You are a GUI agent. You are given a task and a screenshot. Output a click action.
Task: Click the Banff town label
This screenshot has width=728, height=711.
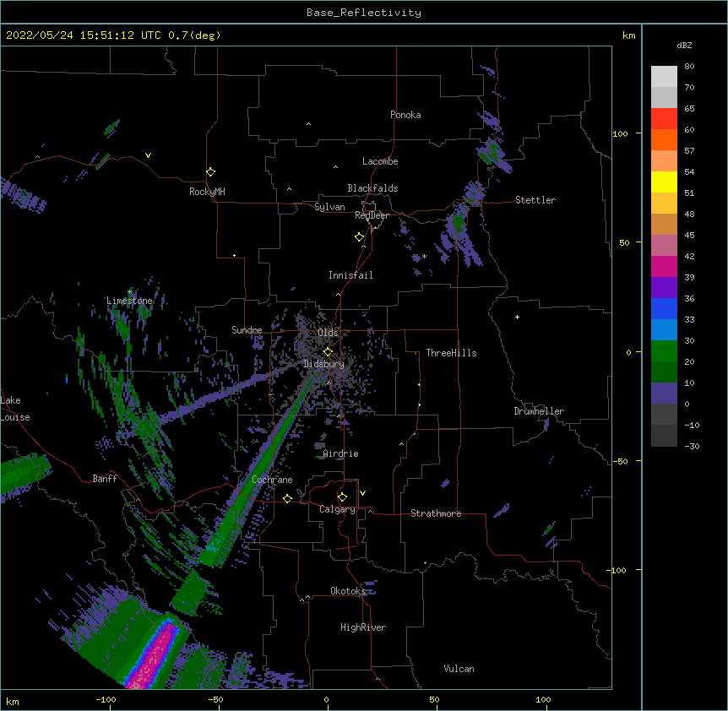105,479
